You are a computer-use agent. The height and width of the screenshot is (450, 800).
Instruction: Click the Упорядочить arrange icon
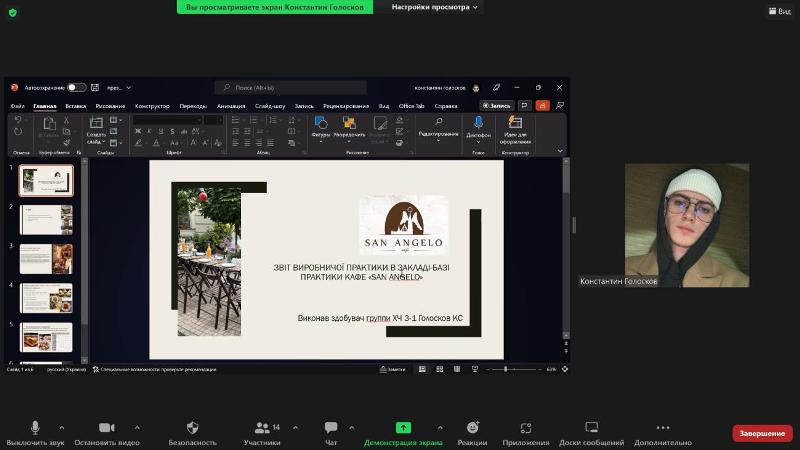(349, 122)
